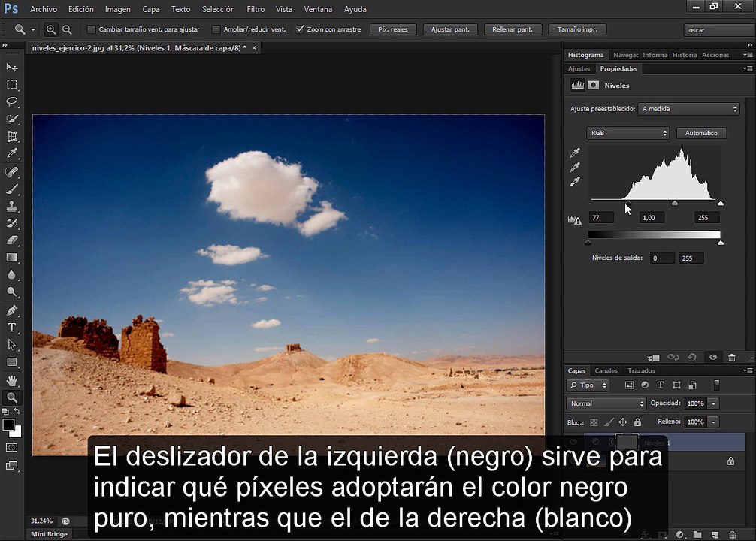Select the Type tool

click(12, 328)
